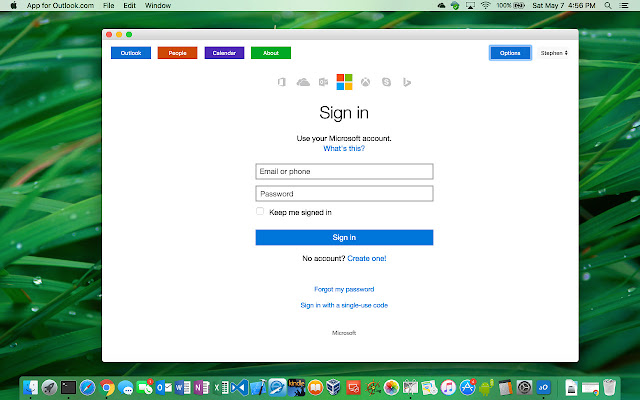Launch Microsoft Excel from dock
The image size is (640, 400).
pyautogui.click(x=221, y=387)
